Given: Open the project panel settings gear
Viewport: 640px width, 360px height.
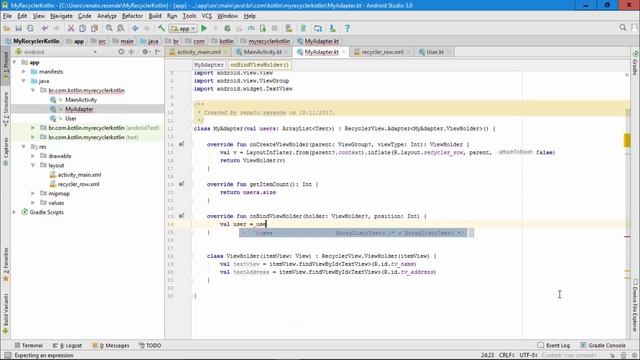Looking at the screenshot, I should point(145,52).
